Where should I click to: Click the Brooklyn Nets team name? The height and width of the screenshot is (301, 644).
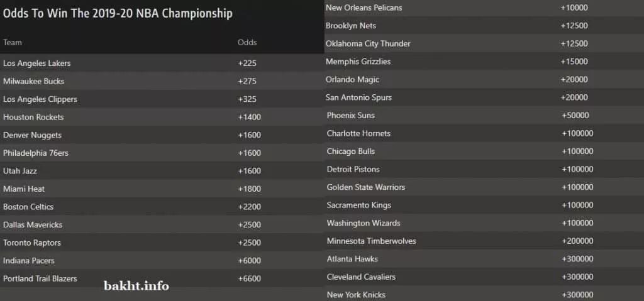coord(350,26)
